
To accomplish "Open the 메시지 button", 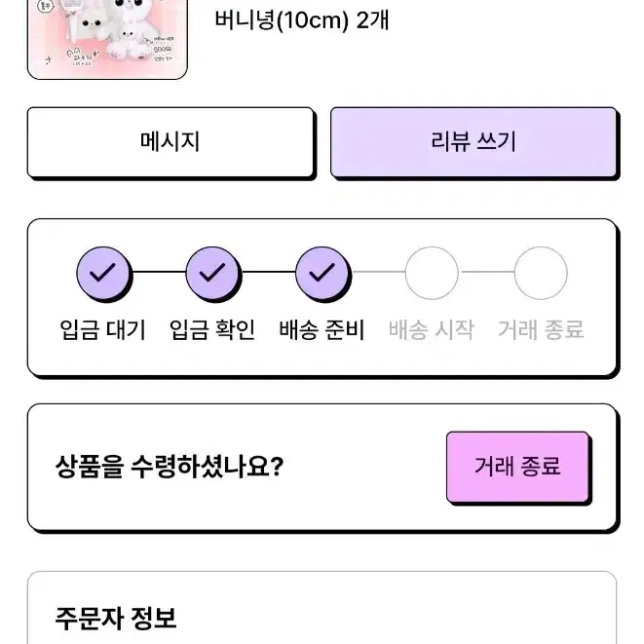I will pos(170,142).
